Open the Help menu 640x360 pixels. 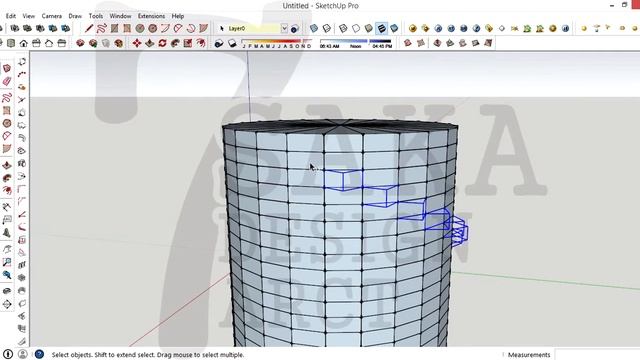click(178, 16)
